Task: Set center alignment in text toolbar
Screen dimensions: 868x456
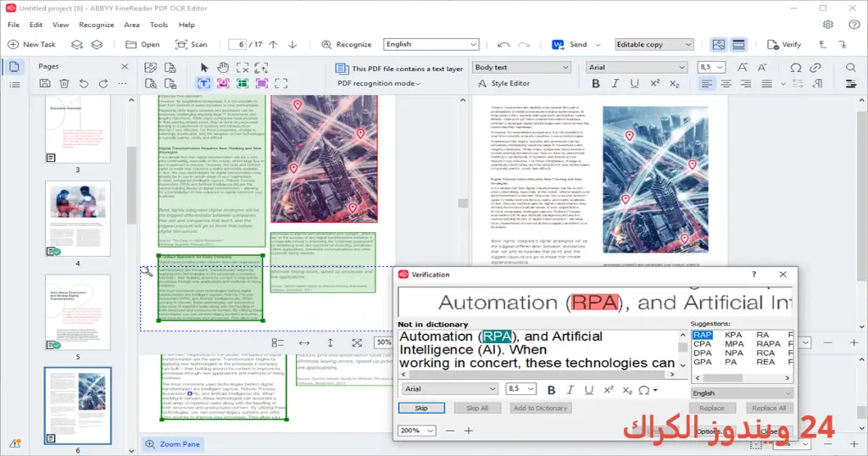Action: click(726, 84)
